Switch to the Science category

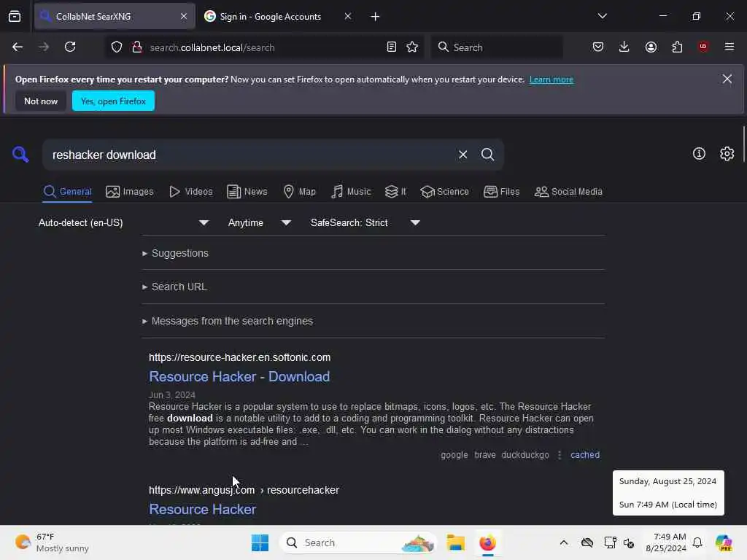tap(444, 192)
